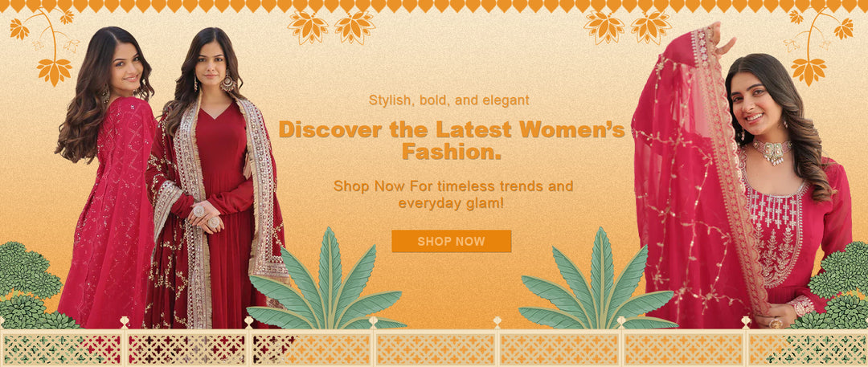This screenshot has height=367, width=868.
Task: Click the hanging orange flower branch in top-left corner
Action: [44, 46]
